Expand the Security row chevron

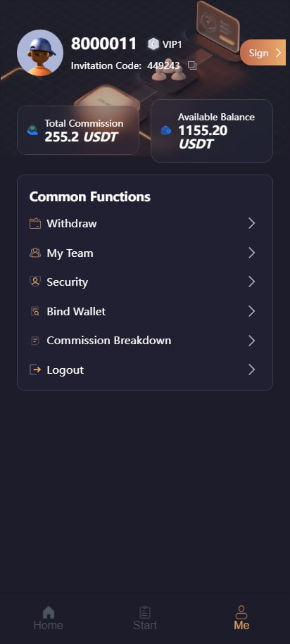click(252, 282)
